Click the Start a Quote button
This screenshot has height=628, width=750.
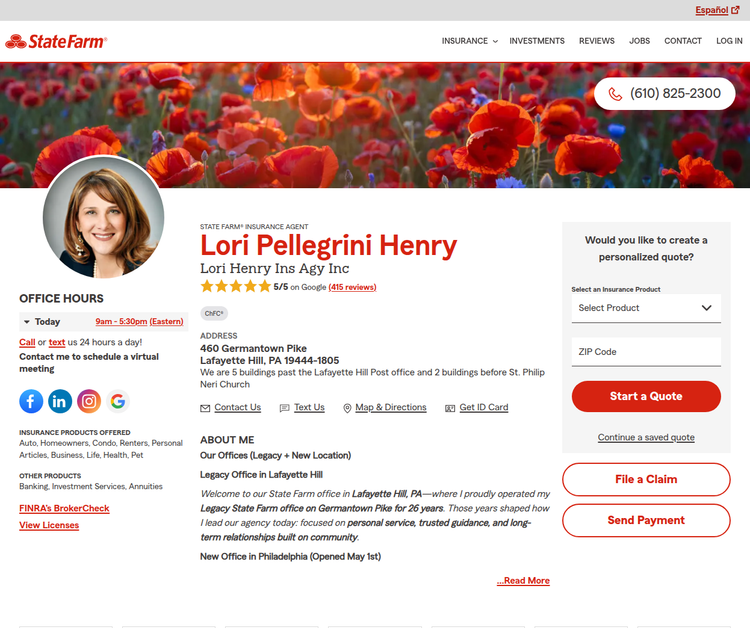coord(646,397)
